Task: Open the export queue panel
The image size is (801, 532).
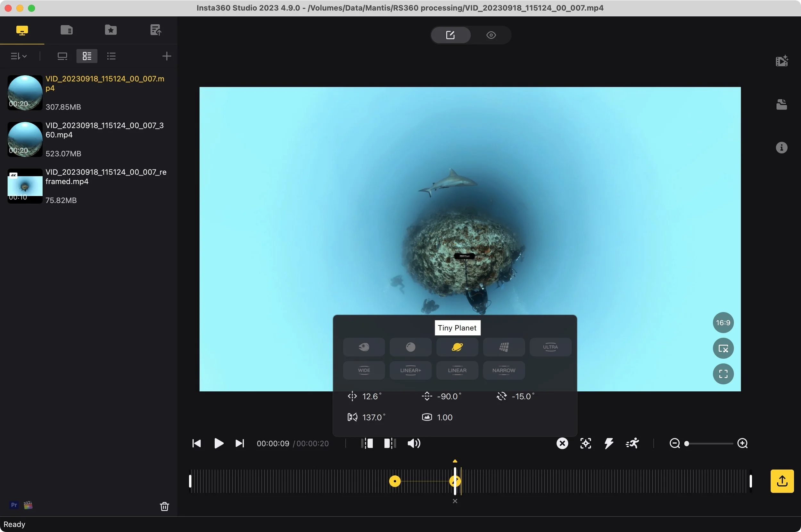Action: [155, 30]
